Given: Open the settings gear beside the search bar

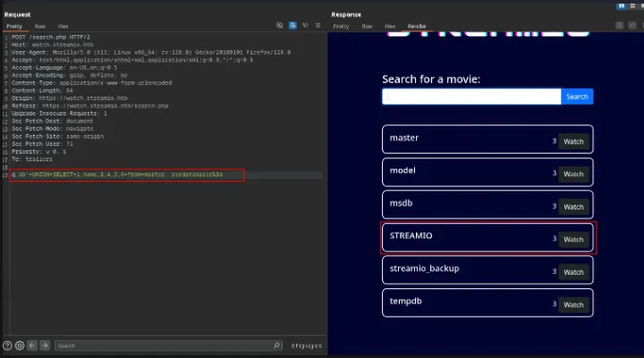Looking at the screenshot, I should point(20,345).
